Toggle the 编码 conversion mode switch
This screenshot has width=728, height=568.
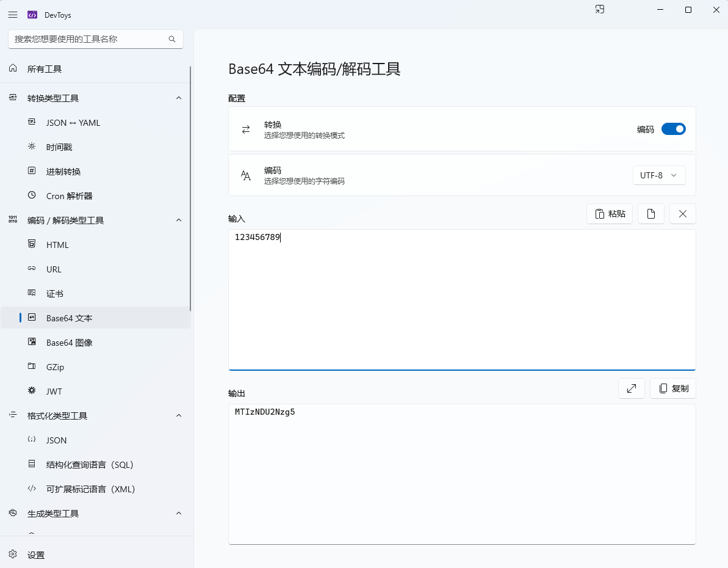pos(673,129)
